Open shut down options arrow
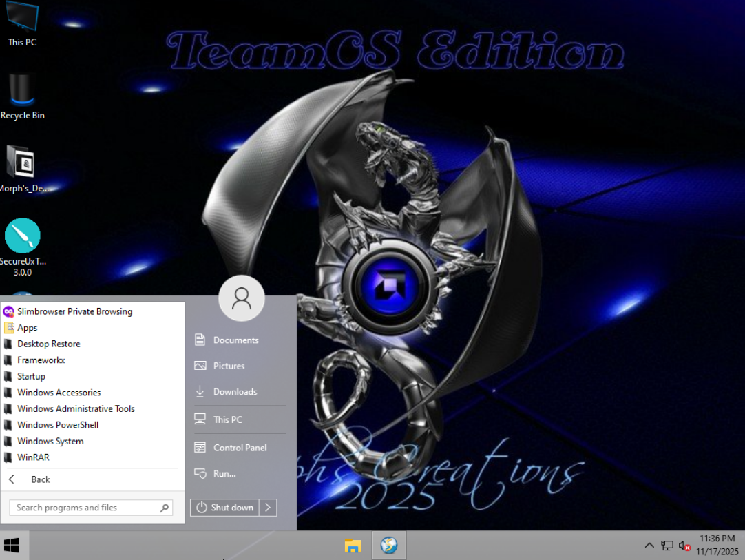The width and height of the screenshot is (745, 560). [268, 507]
